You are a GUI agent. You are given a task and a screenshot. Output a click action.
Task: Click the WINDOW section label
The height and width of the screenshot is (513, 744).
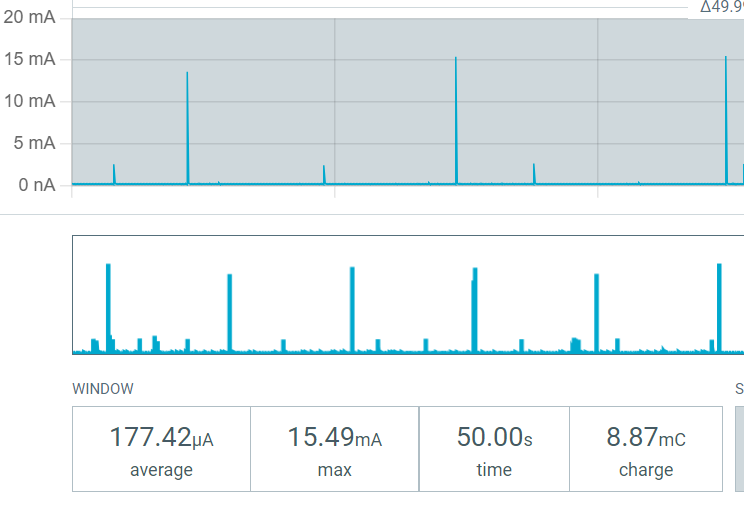point(103,389)
